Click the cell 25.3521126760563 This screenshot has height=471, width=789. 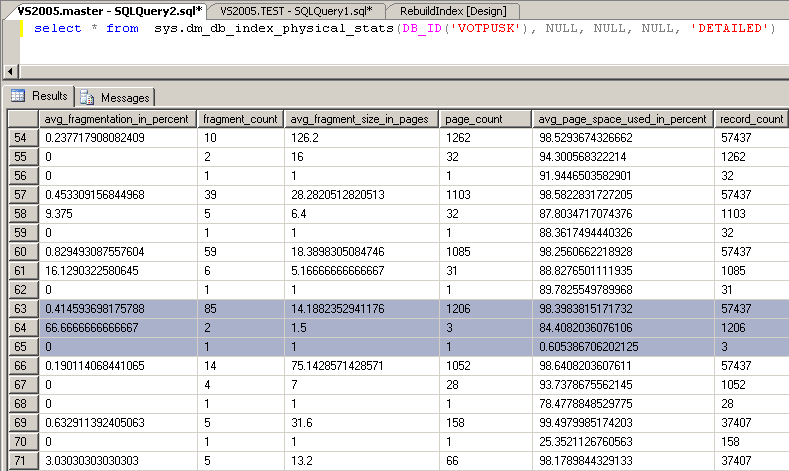tap(623, 442)
